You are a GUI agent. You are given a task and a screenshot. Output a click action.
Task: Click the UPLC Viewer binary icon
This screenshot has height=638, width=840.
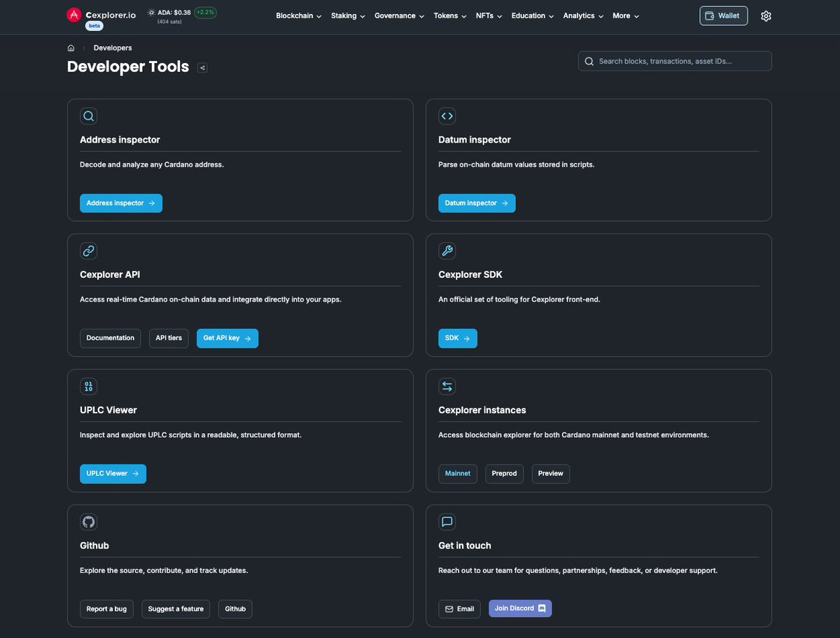88,385
